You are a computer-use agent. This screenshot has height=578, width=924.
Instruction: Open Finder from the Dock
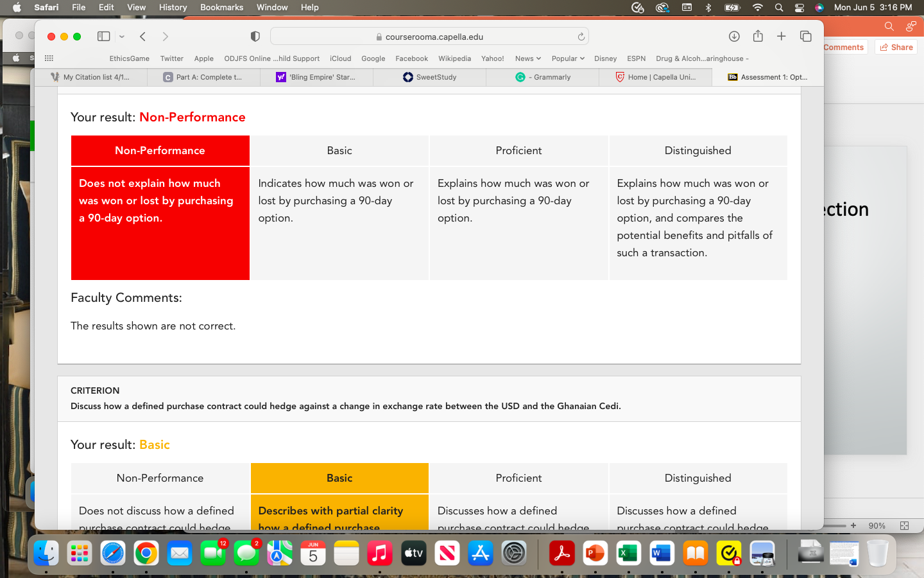[46, 553]
